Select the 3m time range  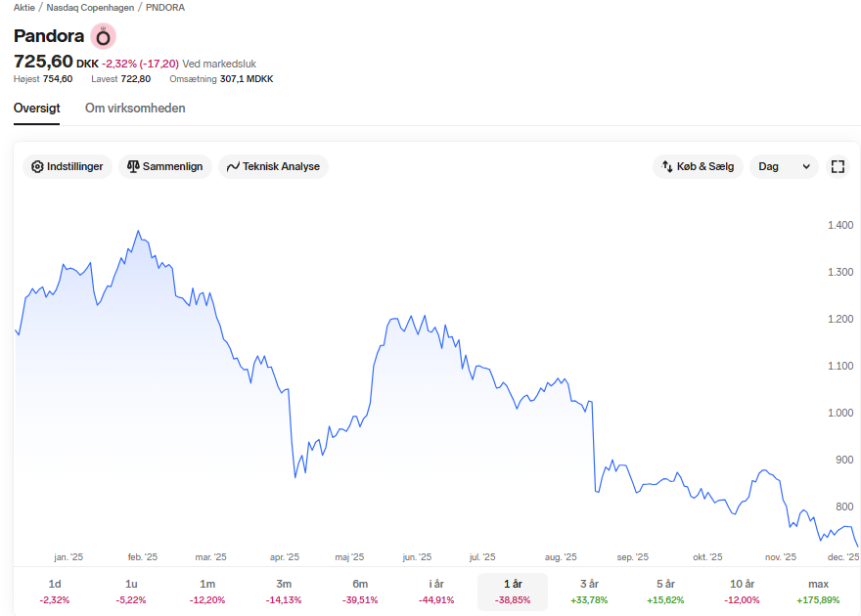pos(284,592)
